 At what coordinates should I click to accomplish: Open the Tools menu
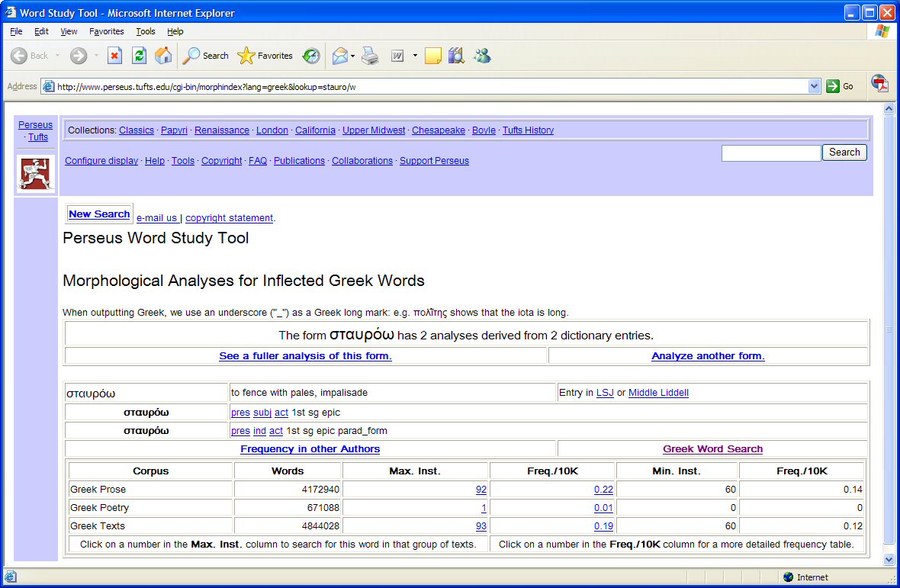[x=145, y=31]
